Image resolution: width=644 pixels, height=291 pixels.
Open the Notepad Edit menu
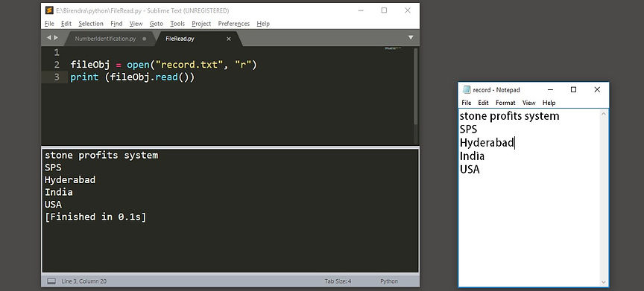pyautogui.click(x=483, y=103)
